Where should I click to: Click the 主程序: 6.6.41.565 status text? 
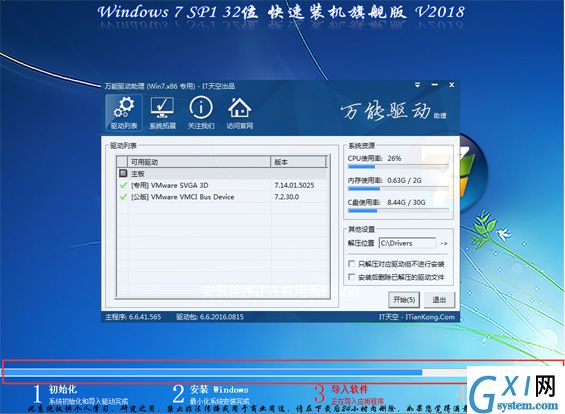tap(133, 317)
